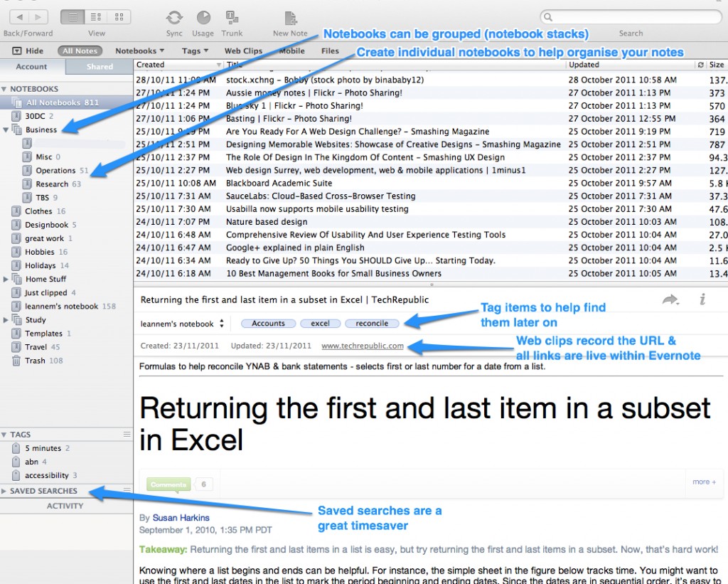Expand the SAVED SEARCHES section

coord(4,491)
